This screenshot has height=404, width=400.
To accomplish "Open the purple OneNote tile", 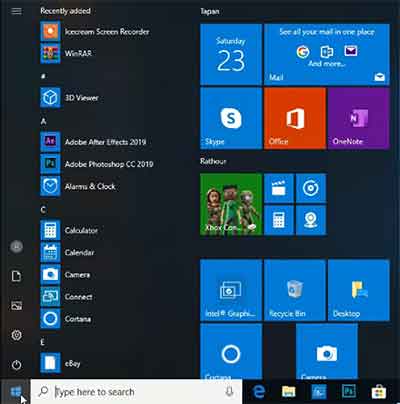I will point(359,118).
